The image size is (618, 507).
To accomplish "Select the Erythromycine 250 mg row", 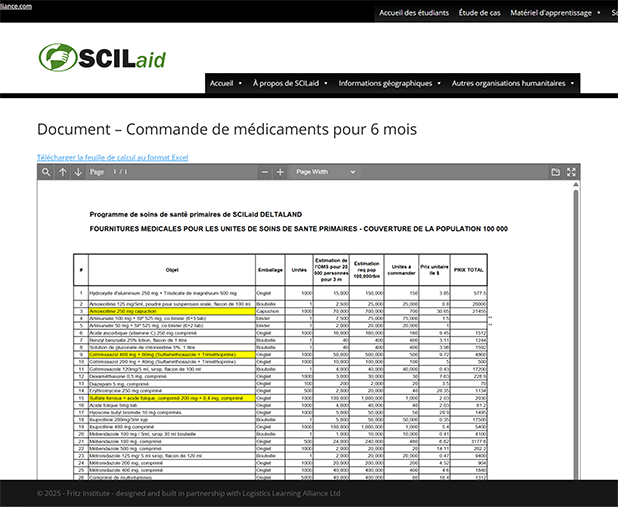I will [x=280, y=391].
